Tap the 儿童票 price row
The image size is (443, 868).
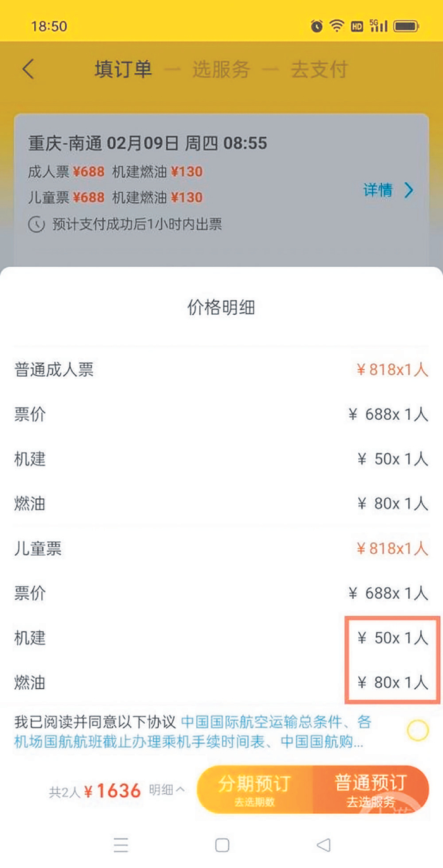point(221,549)
